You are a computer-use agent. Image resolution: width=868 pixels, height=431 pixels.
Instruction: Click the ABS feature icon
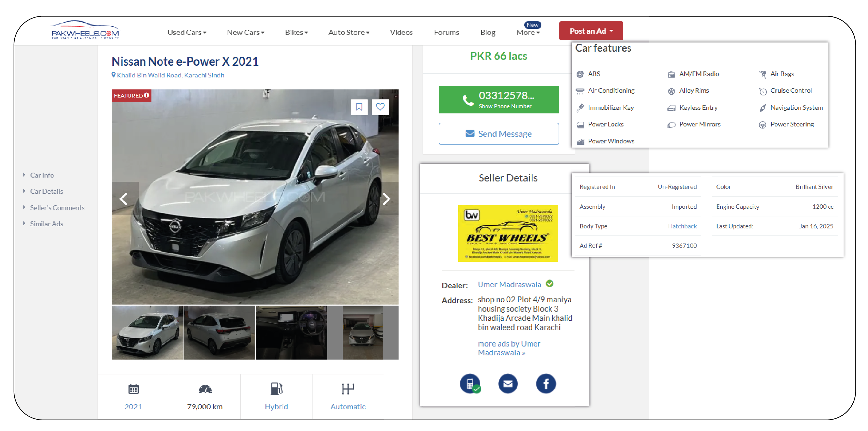[x=580, y=74]
